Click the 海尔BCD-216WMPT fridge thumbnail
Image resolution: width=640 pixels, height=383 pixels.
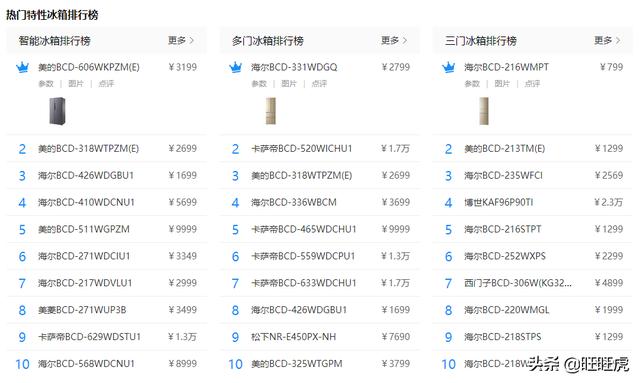[484, 111]
